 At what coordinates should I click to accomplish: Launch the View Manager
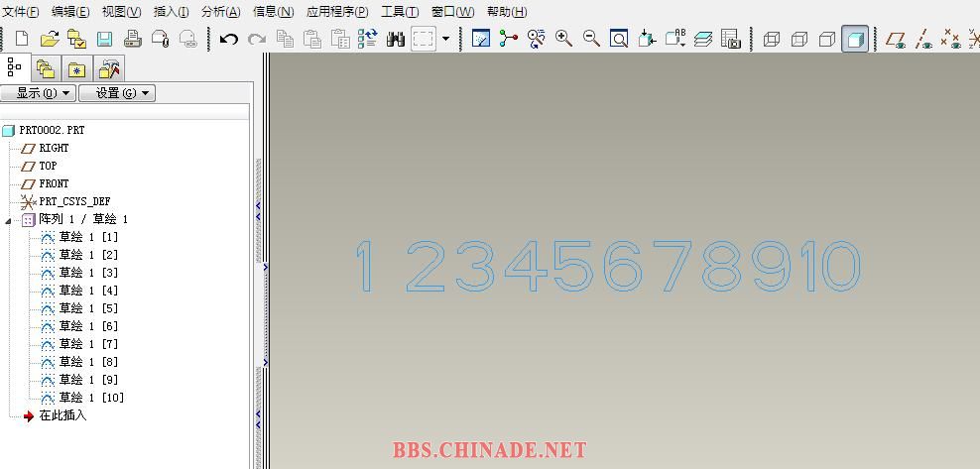[x=731, y=40]
